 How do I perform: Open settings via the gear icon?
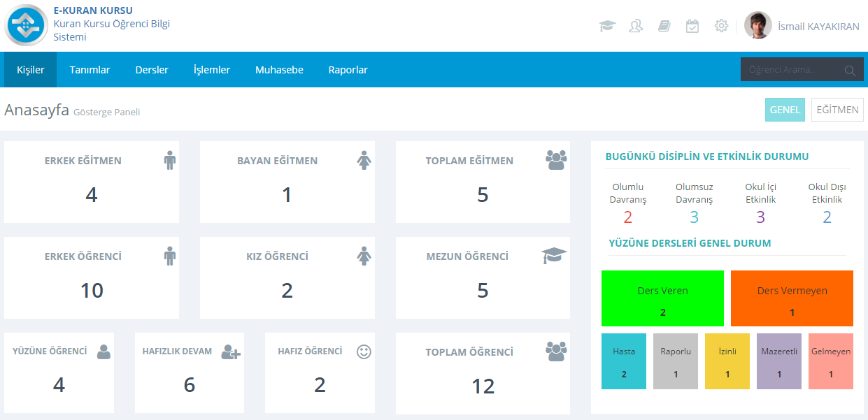pos(721,26)
